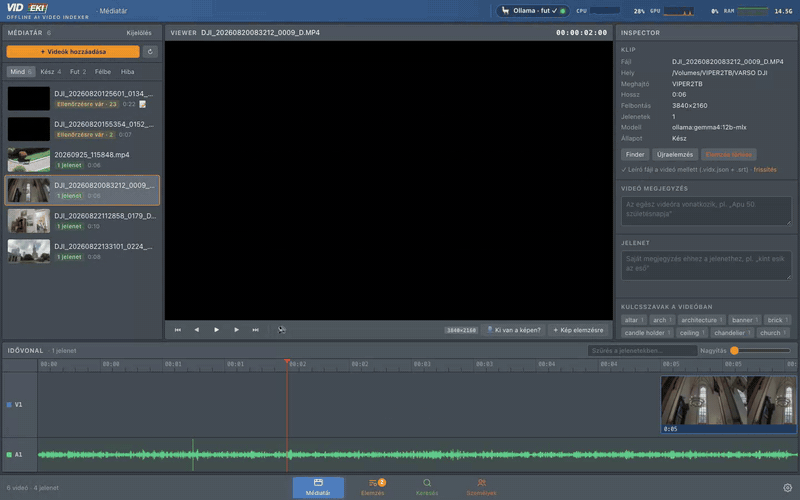Filter media list by Mind
Viewport: 800px width, 500px height.
(x=21, y=72)
